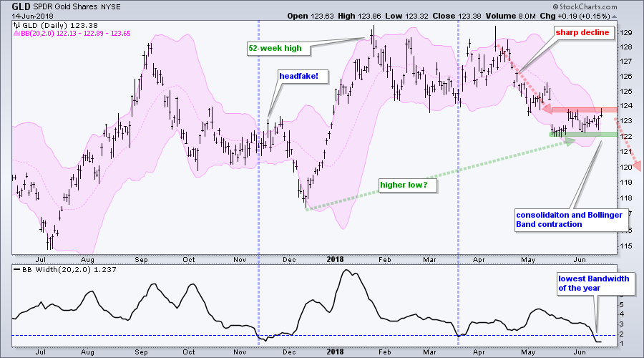The image size is (644, 358).
Task: Click the Sep label under the price panel
Action: (141, 260)
